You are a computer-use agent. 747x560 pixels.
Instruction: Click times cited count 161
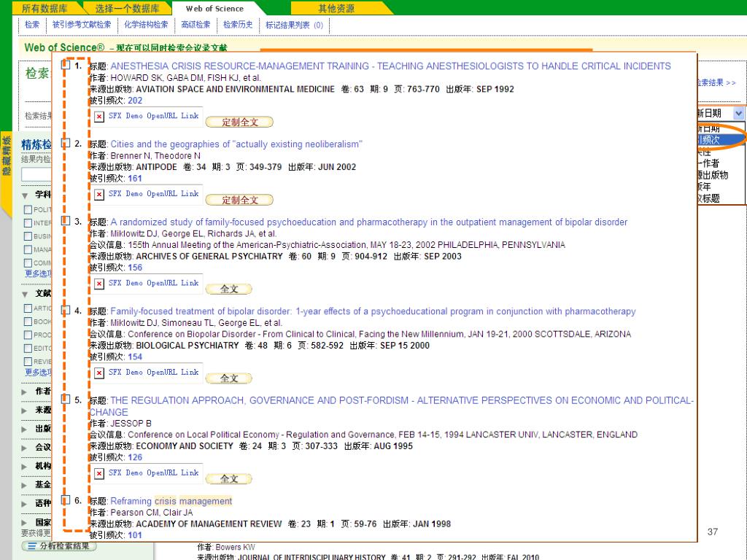(x=135, y=179)
